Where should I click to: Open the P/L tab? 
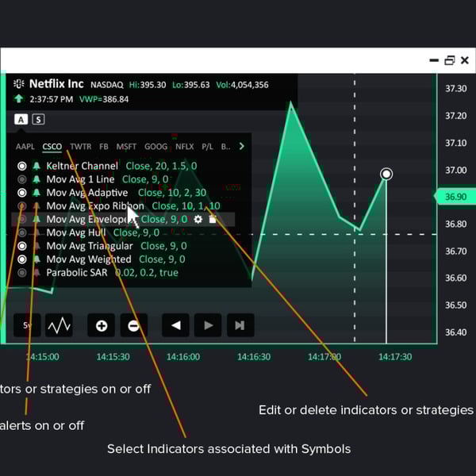[207, 147]
